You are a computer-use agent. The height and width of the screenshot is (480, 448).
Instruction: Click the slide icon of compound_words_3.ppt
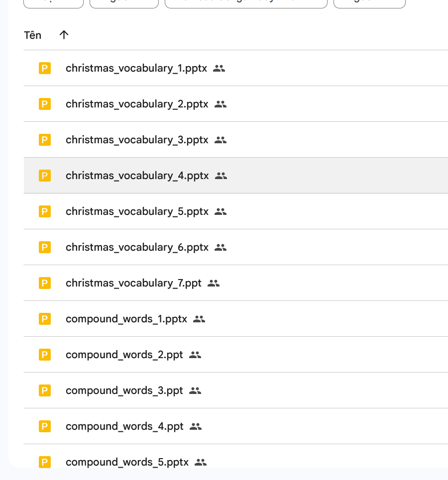45,390
